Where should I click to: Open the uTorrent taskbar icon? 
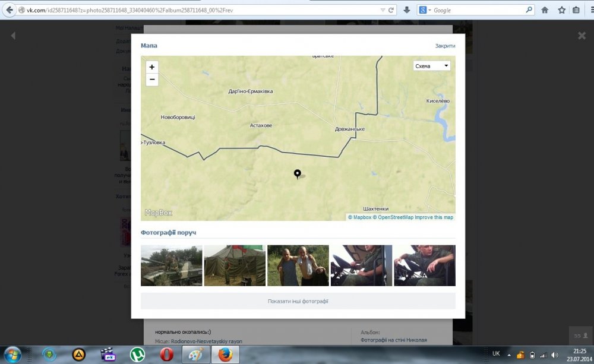click(x=137, y=355)
